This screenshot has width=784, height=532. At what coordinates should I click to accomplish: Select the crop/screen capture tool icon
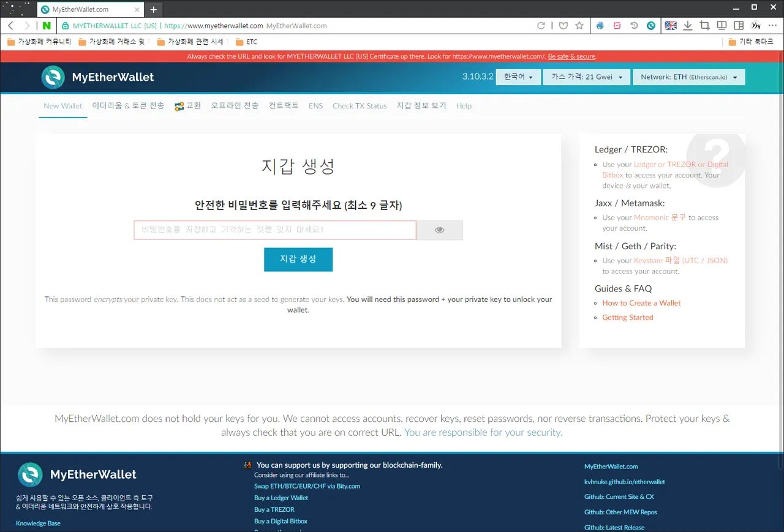click(705, 26)
